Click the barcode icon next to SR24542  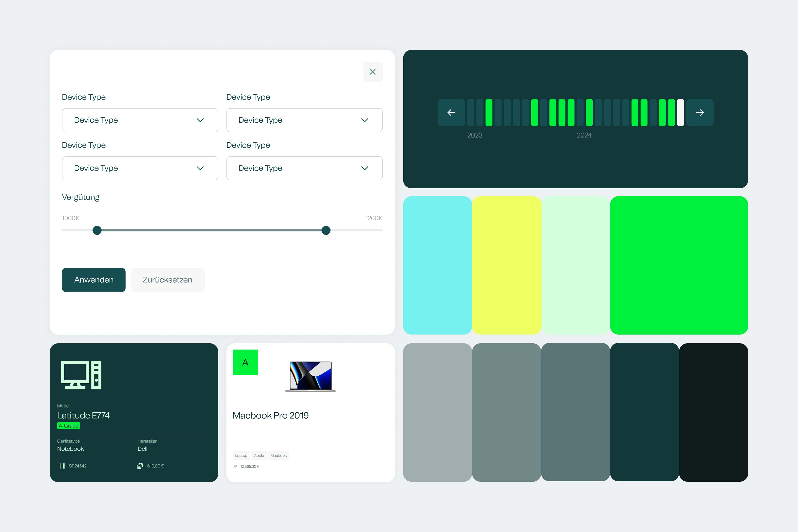click(x=62, y=466)
